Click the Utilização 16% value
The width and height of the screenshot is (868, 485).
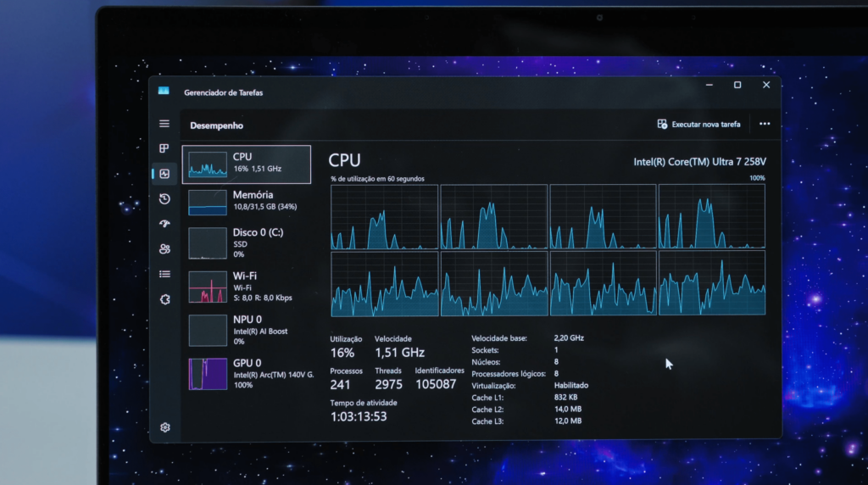[x=342, y=353]
